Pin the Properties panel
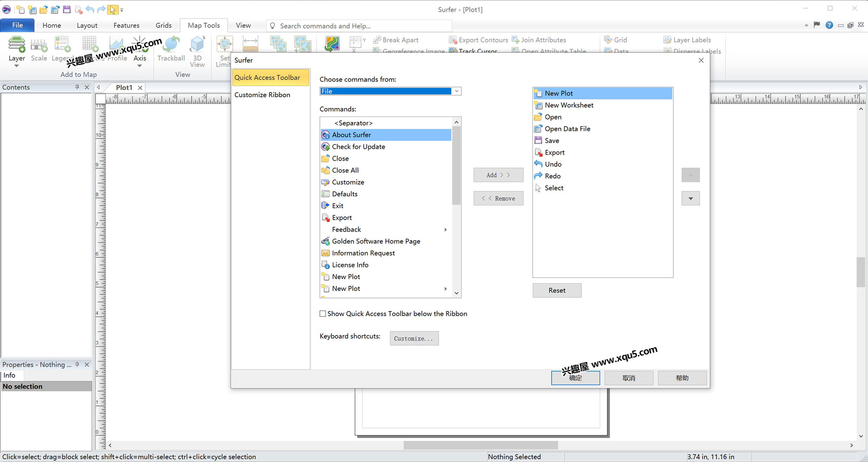This screenshot has width=868, height=462. click(x=77, y=364)
